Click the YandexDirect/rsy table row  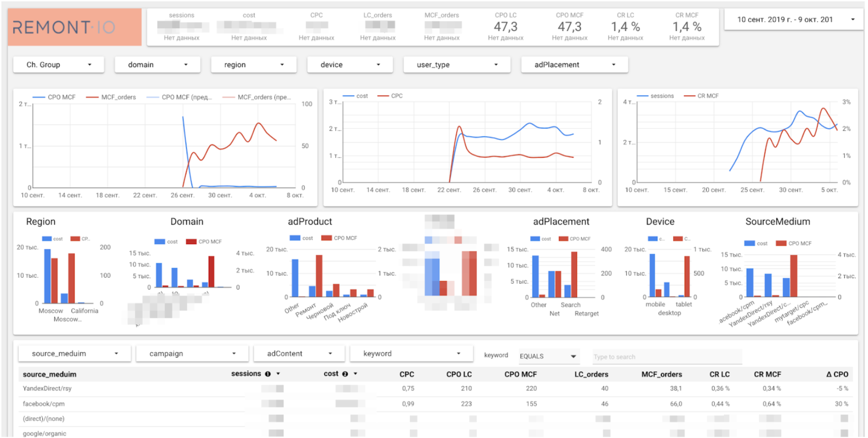pos(435,388)
